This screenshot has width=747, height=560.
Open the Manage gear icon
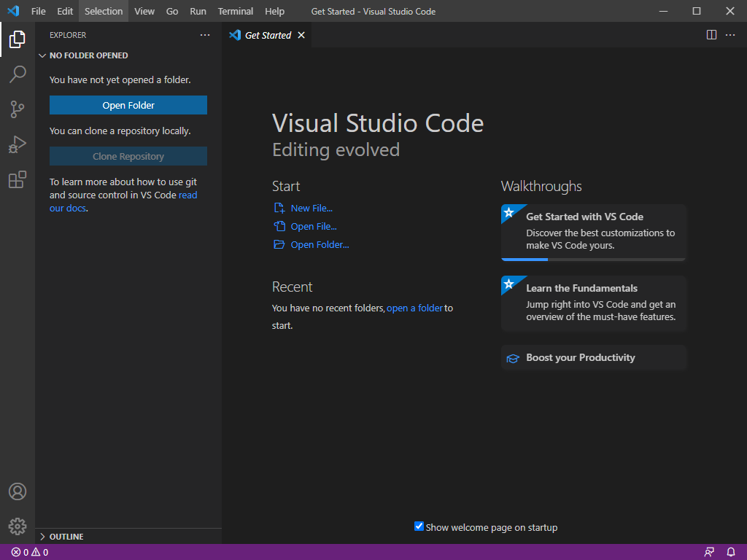tap(18, 526)
